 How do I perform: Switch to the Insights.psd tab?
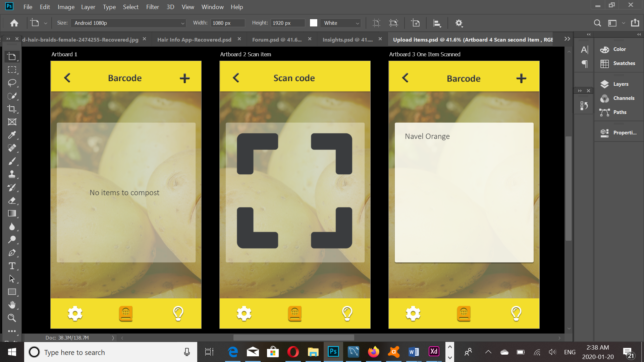(x=347, y=39)
